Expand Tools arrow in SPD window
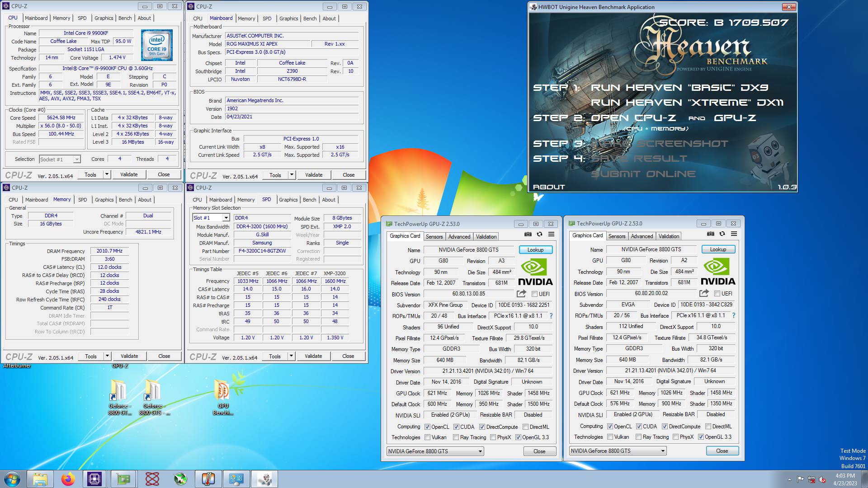The width and height of the screenshot is (868, 488). [x=291, y=356]
